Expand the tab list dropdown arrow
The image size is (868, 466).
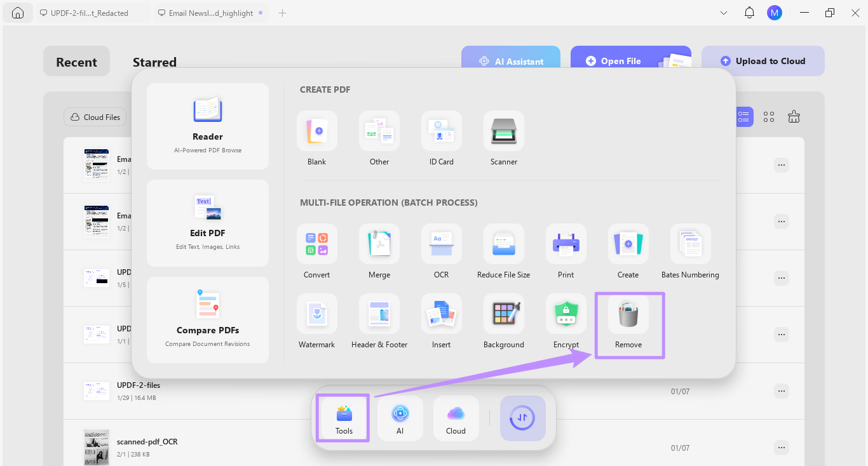pos(724,13)
